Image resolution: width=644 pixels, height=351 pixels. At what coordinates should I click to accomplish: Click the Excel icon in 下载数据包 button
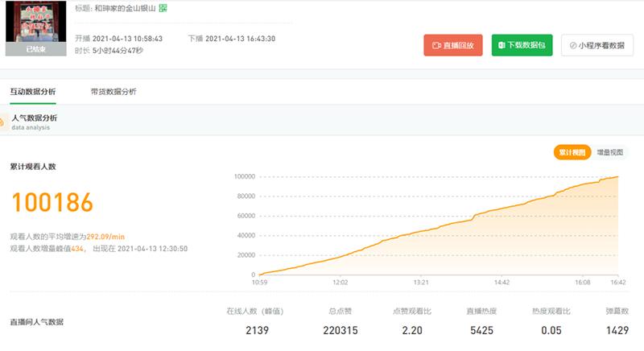pos(502,46)
